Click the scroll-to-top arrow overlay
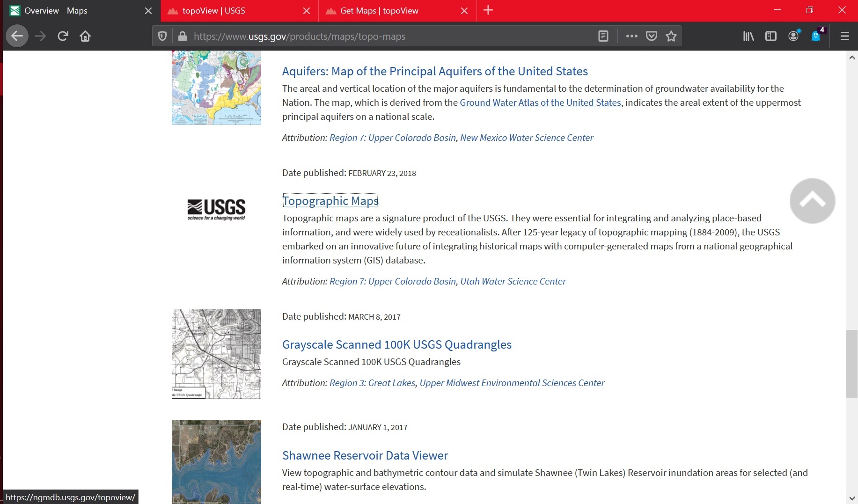This screenshot has width=858, height=504. (x=813, y=201)
